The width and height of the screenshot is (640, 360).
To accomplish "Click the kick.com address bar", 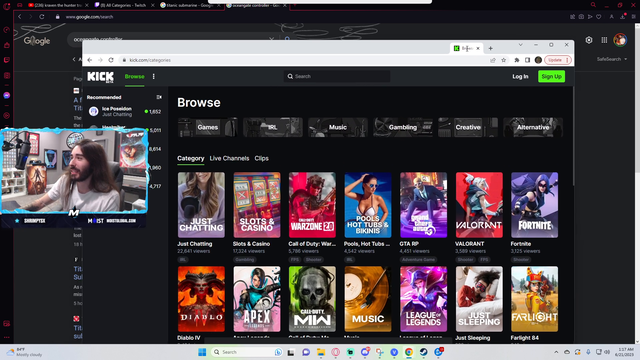I will point(302,60).
